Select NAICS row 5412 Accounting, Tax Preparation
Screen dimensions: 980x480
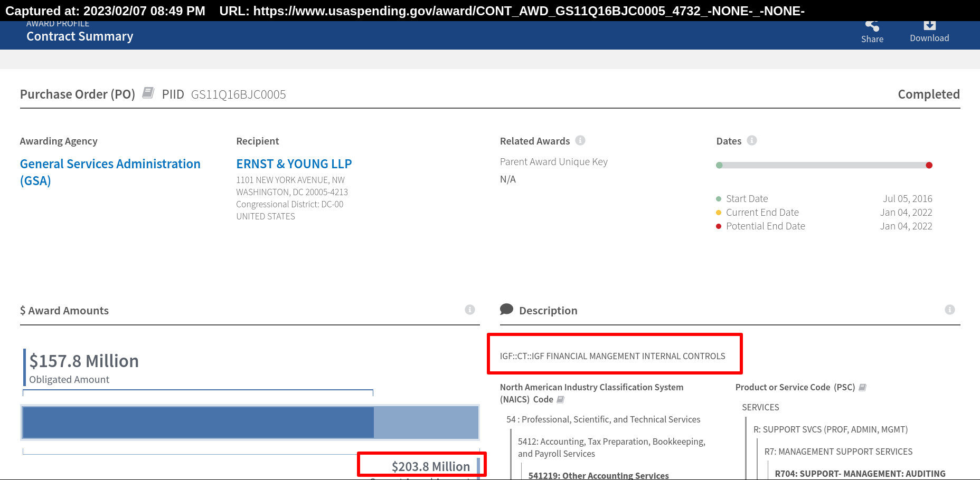(611, 447)
